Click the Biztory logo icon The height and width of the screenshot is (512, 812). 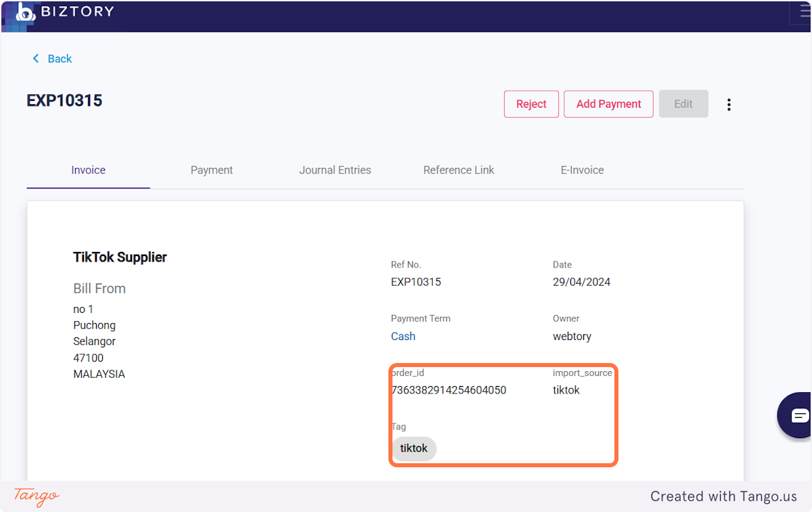tap(25, 12)
